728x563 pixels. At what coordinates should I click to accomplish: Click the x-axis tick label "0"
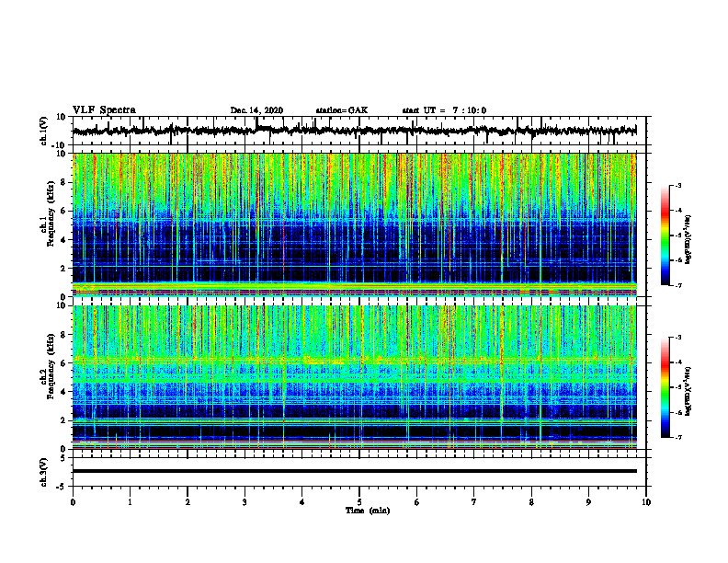point(73,502)
